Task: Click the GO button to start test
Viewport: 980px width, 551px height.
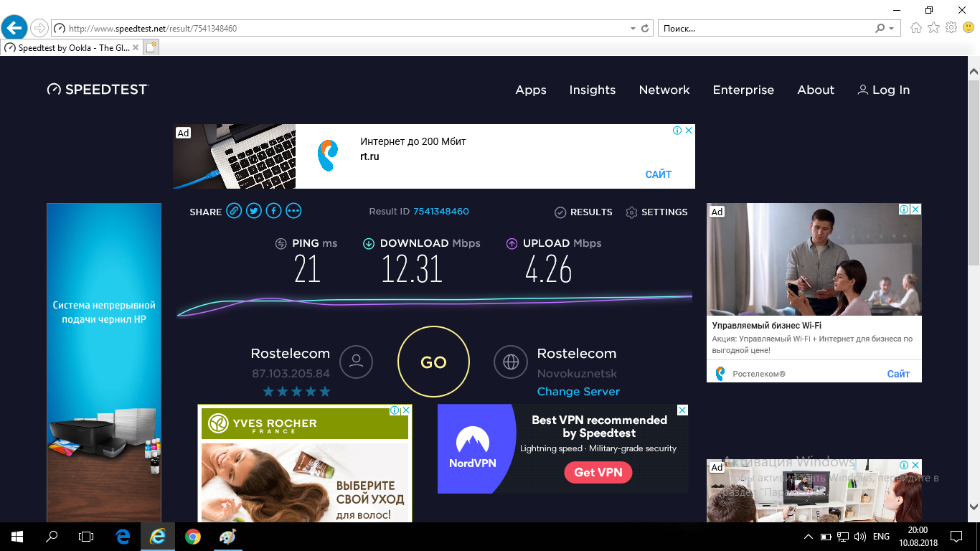Action: pyautogui.click(x=433, y=362)
